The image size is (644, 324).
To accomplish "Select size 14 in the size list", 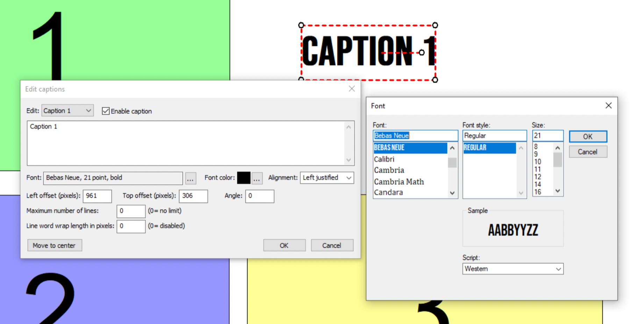I will pos(538,184).
